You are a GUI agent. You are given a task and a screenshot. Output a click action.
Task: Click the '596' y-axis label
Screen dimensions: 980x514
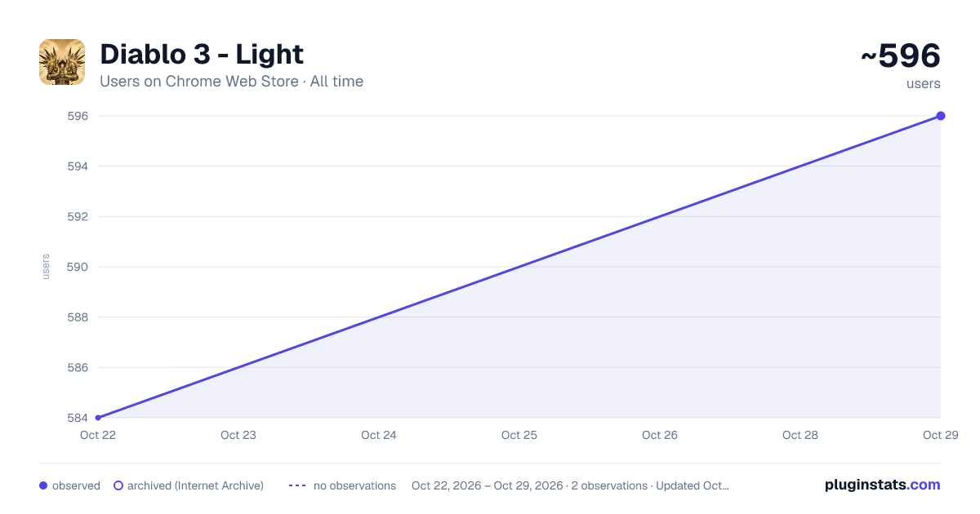pyautogui.click(x=78, y=116)
